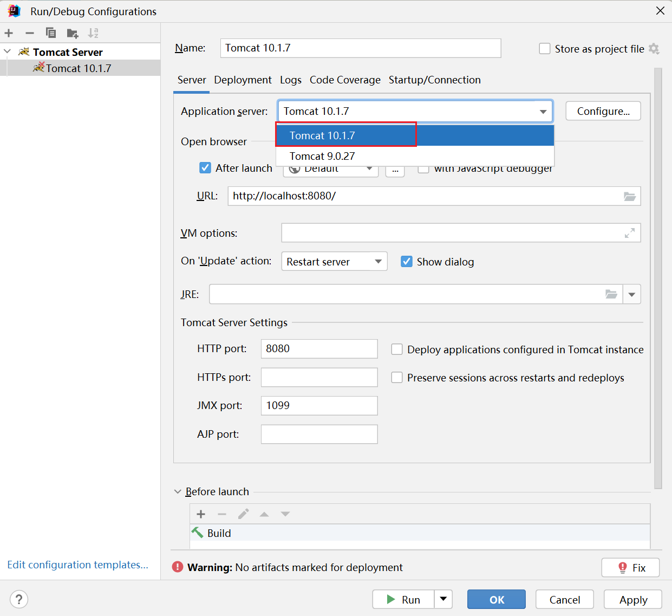Focus the HTTPs port field
Image resolution: width=672 pixels, height=616 pixels.
click(319, 377)
